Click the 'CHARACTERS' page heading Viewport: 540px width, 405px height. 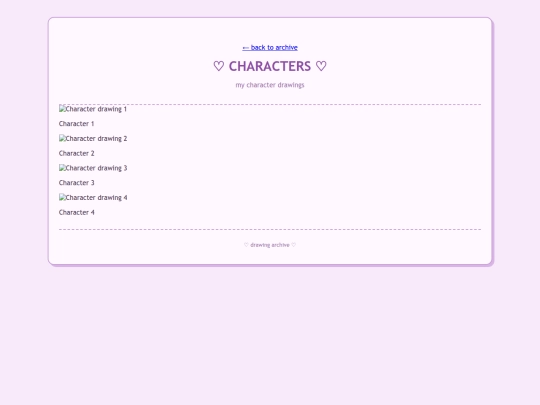point(270,66)
